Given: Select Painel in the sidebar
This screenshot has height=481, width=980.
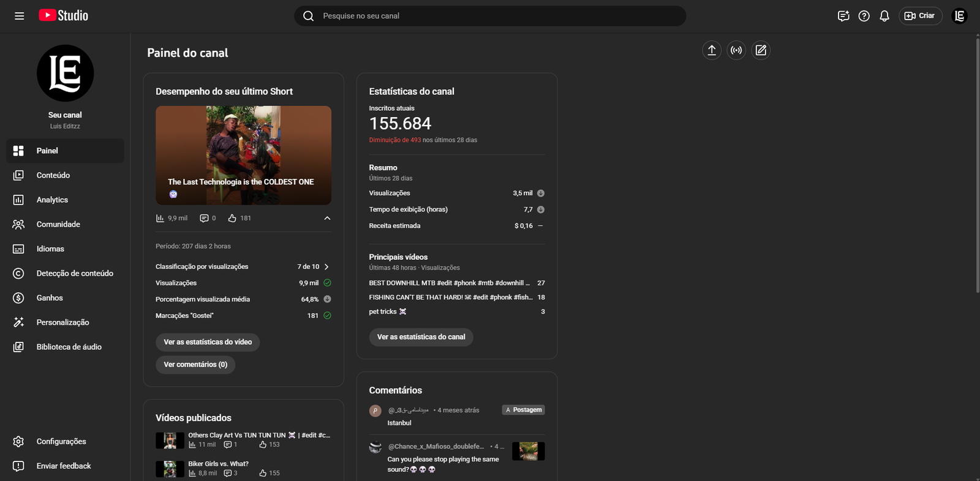Looking at the screenshot, I should (65, 151).
